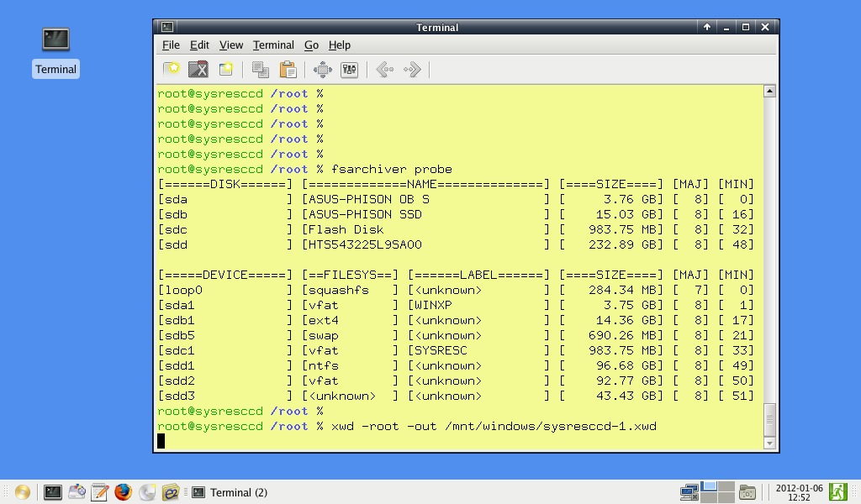Viewport: 861px width, 504px height.
Task: Switch to the top-right workspace in pager
Action: click(x=726, y=486)
